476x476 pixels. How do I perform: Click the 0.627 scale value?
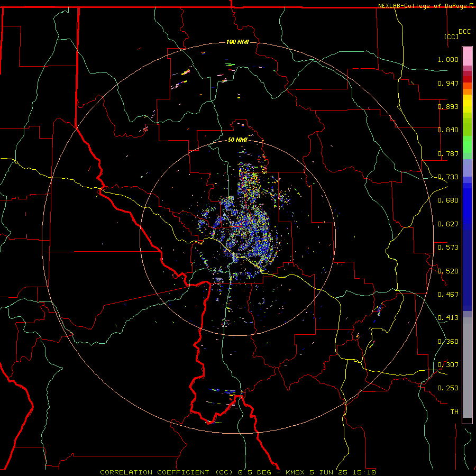tap(448, 224)
